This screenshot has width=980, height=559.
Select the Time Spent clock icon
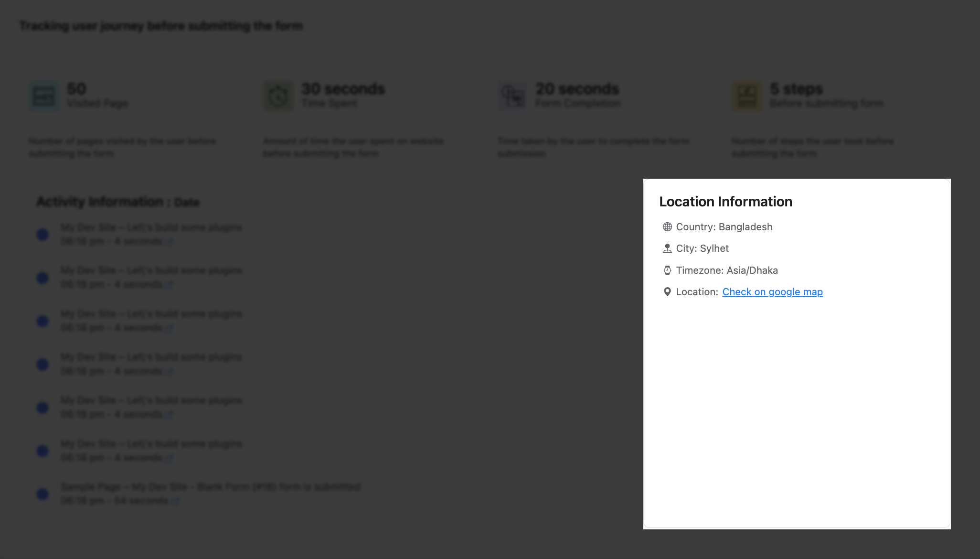[278, 96]
